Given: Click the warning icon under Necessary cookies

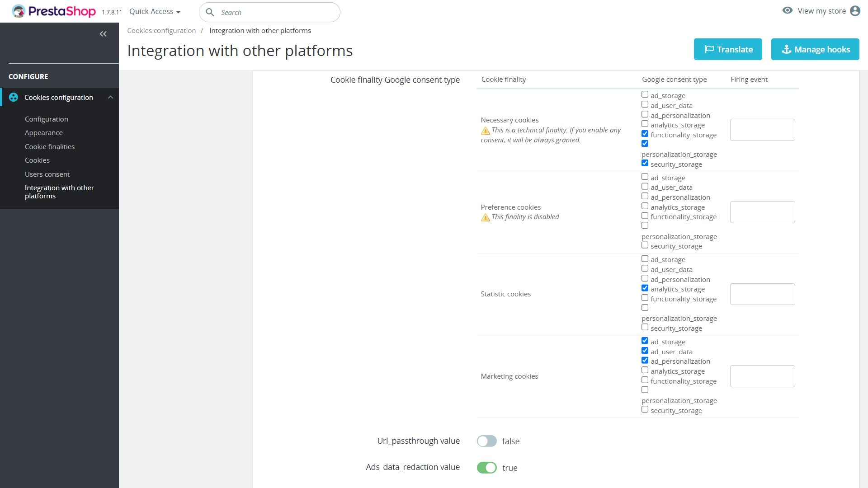Looking at the screenshot, I should (485, 131).
